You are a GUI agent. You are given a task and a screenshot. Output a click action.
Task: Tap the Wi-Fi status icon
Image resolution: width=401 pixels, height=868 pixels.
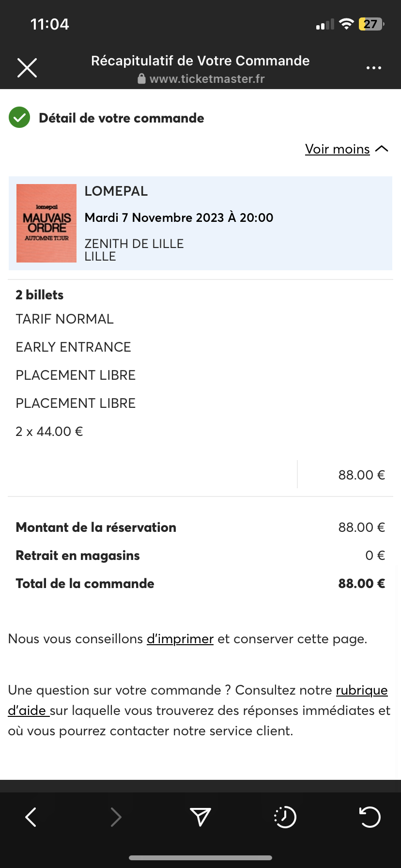(x=346, y=24)
